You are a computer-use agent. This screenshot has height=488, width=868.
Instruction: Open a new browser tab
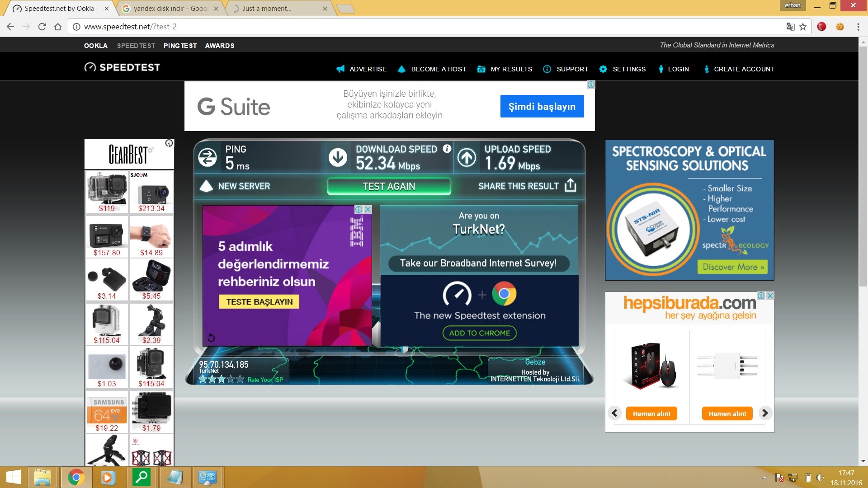(x=346, y=9)
